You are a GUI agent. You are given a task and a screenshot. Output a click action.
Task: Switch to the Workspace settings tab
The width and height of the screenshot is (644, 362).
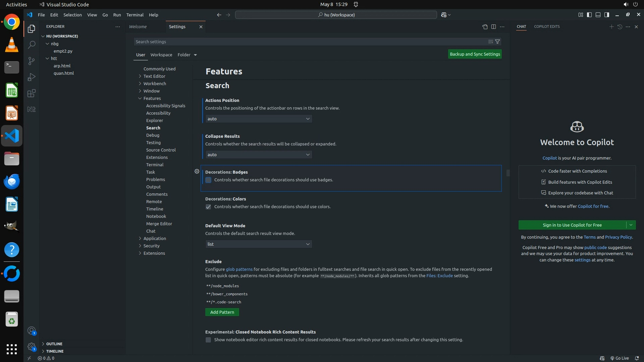tap(161, 55)
